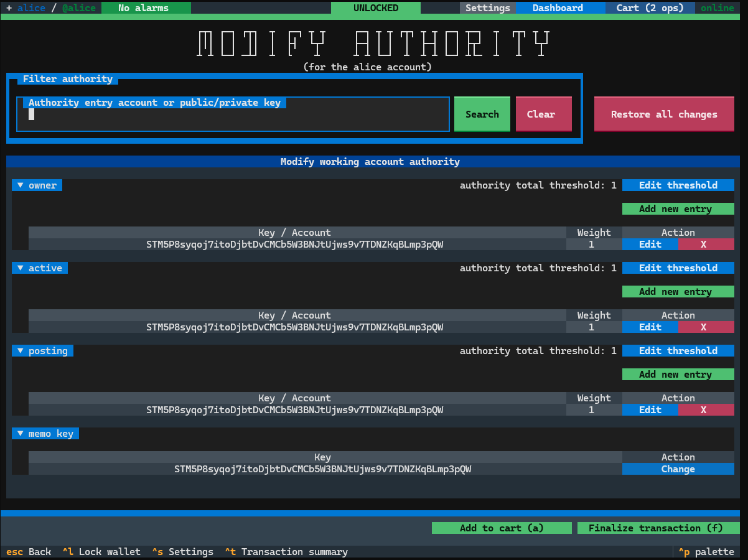Edit the owner authority key entry
748x560 pixels.
click(x=650, y=245)
